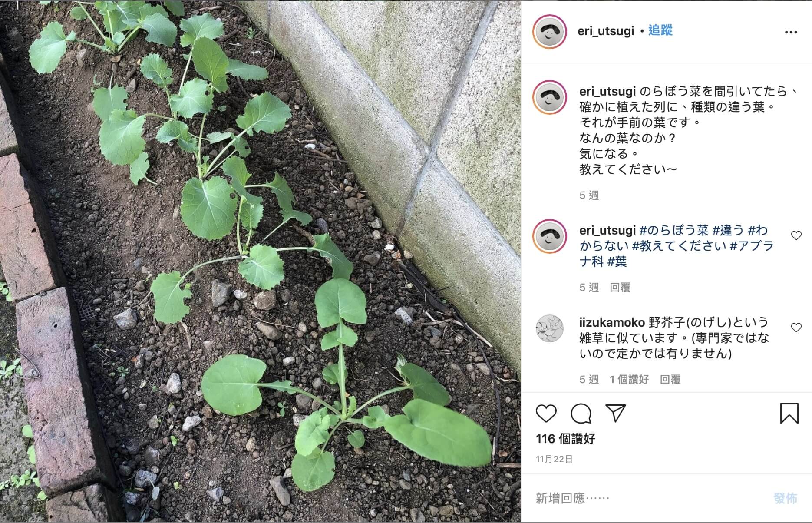Open comment bubble icon under photo
The image size is (812, 523).
click(x=581, y=413)
